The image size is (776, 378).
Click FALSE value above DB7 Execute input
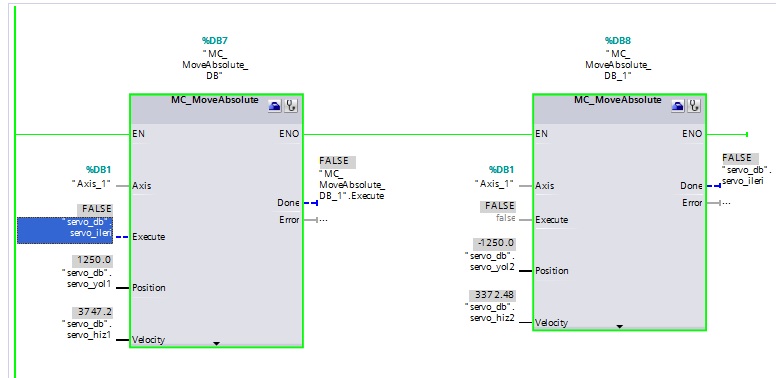[95, 209]
